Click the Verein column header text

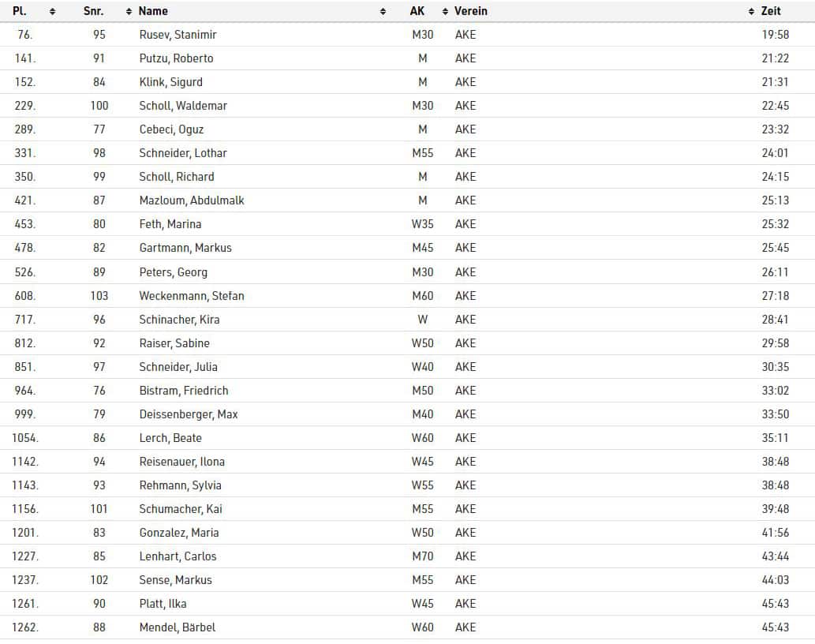point(471,11)
